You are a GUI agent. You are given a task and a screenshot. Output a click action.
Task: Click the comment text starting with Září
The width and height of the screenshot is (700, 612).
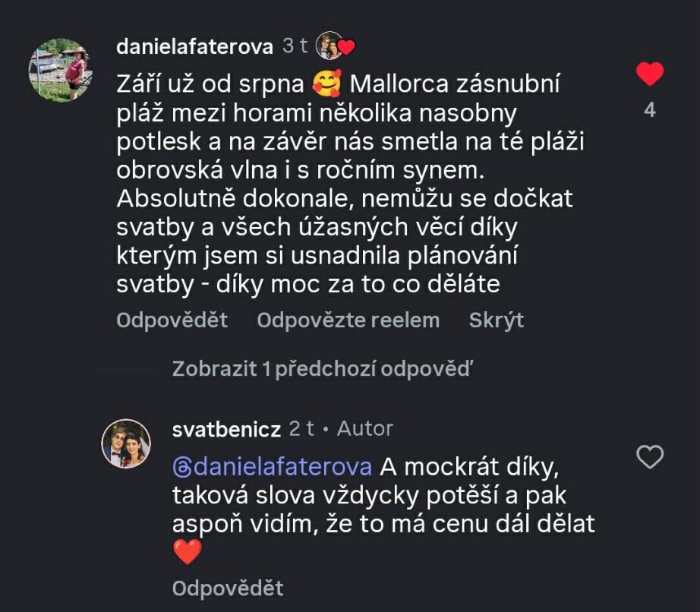pos(342,182)
